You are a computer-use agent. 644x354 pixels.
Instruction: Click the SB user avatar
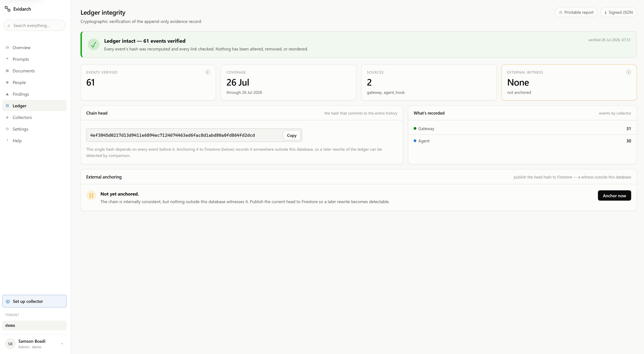[10, 344]
